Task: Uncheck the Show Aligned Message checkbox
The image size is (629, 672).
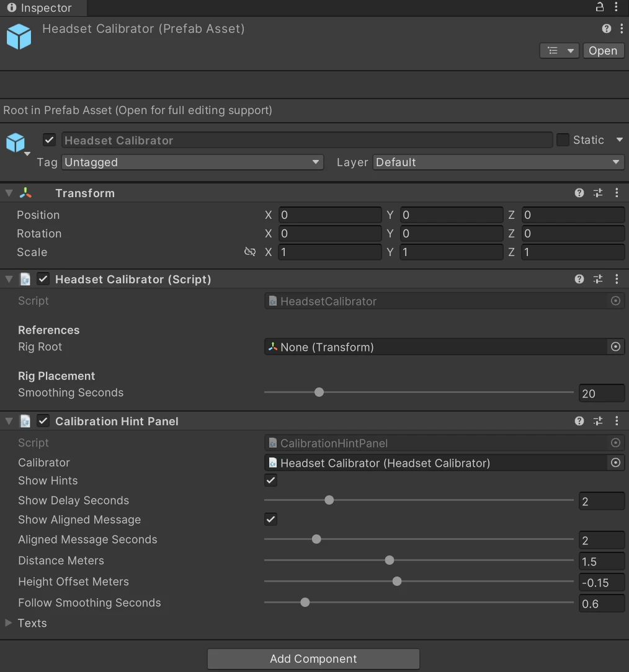Action: (x=270, y=519)
